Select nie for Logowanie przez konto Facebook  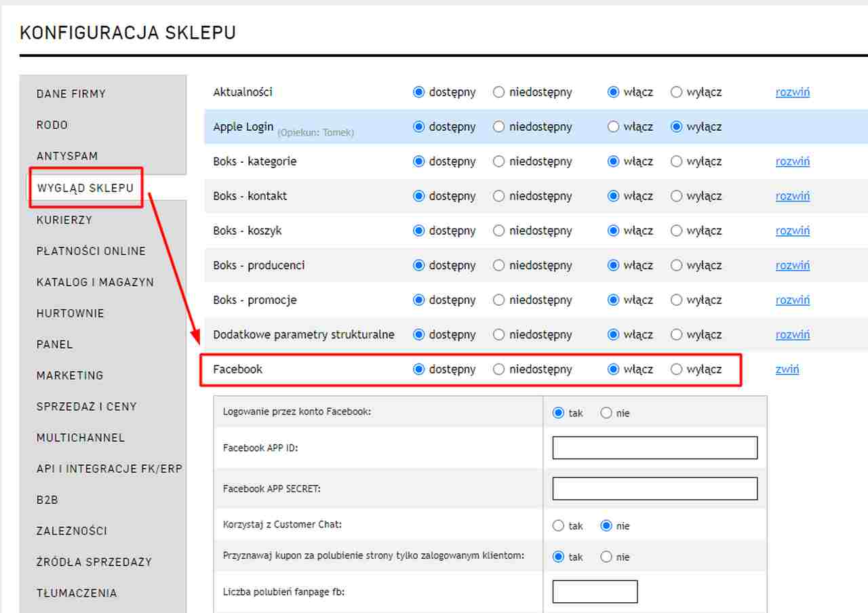tap(606, 413)
